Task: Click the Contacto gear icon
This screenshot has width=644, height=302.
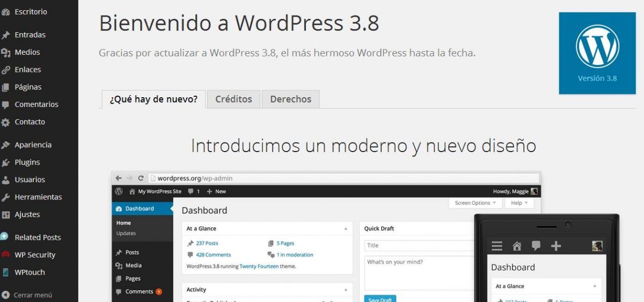Action: click(x=5, y=122)
